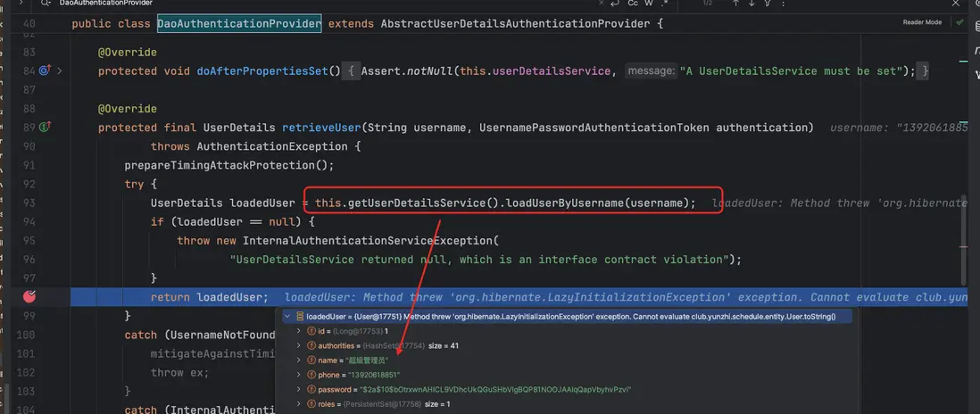Click line number 93 in gutter
Image resolution: width=980 pixels, height=414 pixels.
(29, 203)
